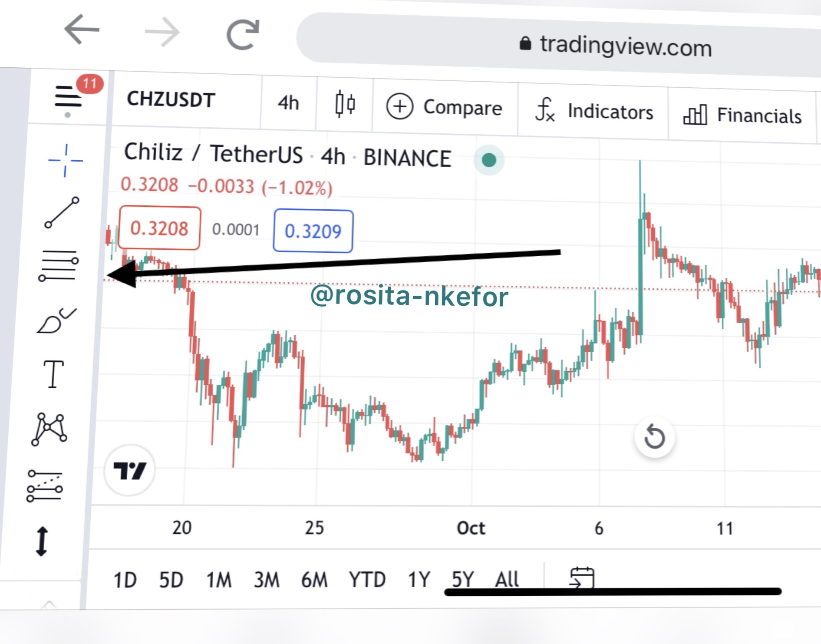Click the blue 0.3209 buy price box
Image resolution: width=821 pixels, height=644 pixels.
313,231
